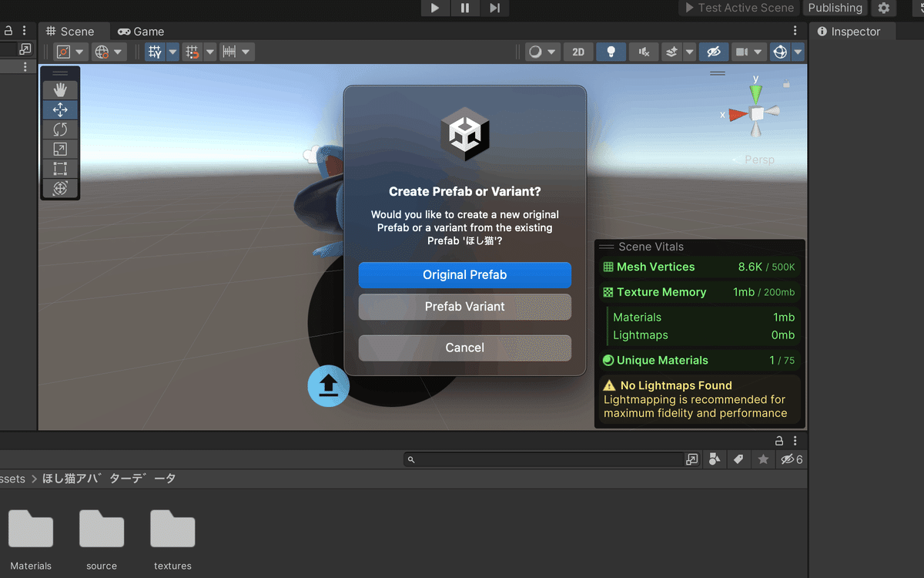The image size is (924, 578).
Task: Click Search by Label tag icon
Action: 738,459
